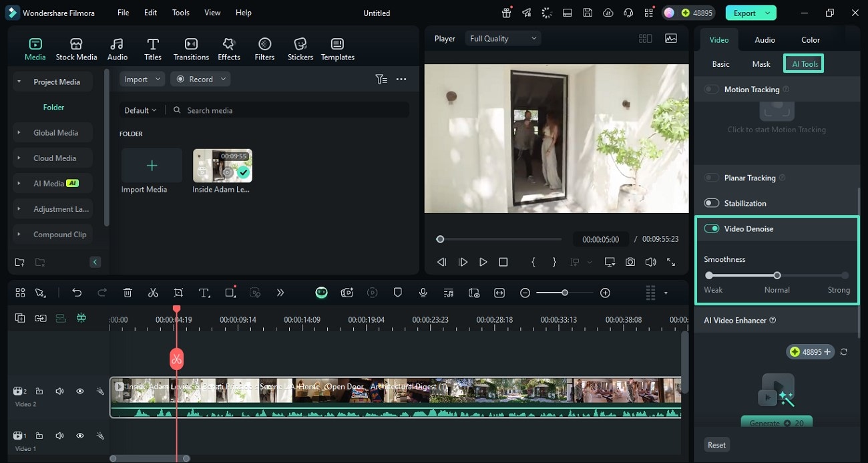Zoom in timeline with plus icon
The width and height of the screenshot is (868, 463).
pos(605,293)
